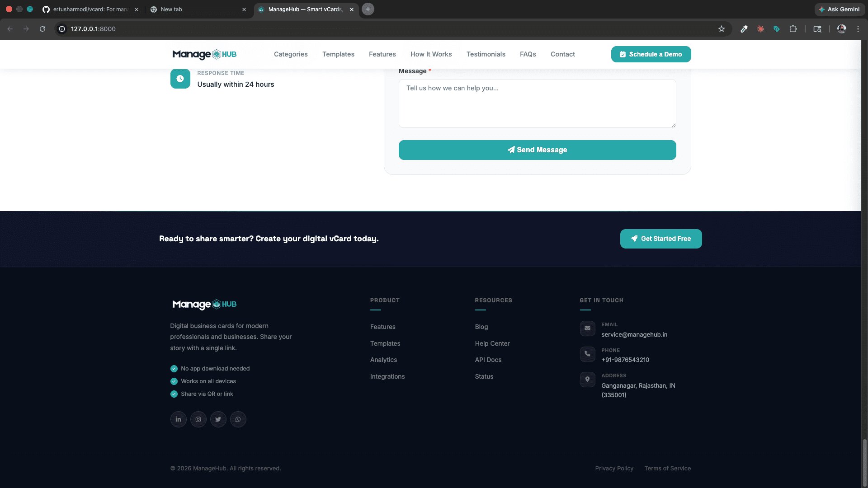Open Features link under Product

[x=383, y=327]
